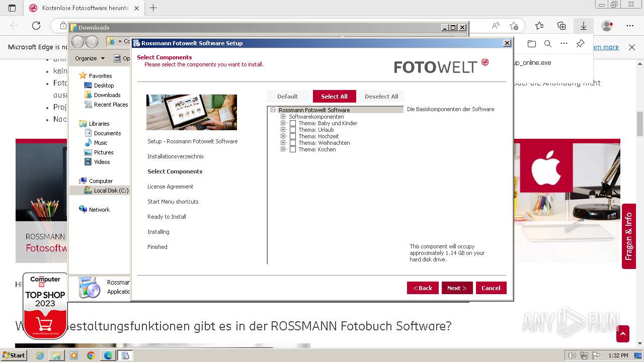Viewport: 644px width, 362px height.
Task: Open the Organize dropdown in Downloads window
Action: (90, 58)
